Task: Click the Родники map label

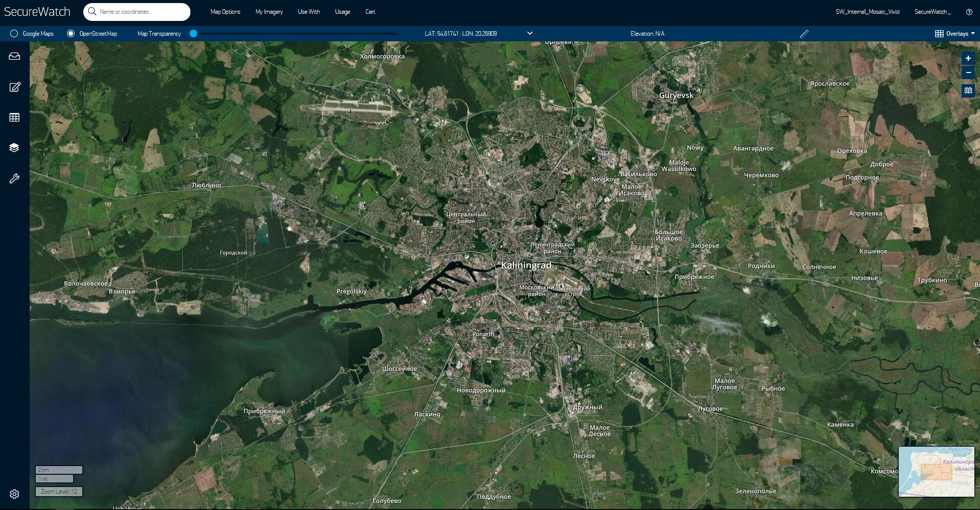Action: point(761,266)
